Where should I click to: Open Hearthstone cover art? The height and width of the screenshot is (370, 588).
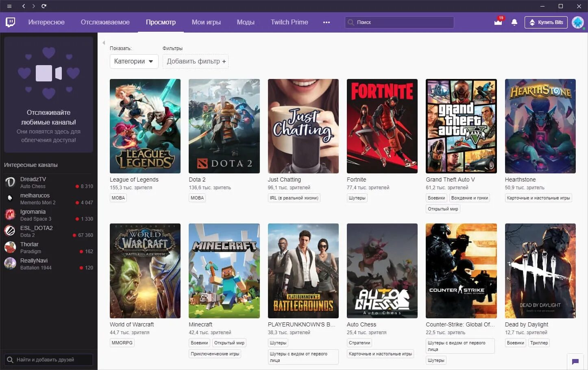pyautogui.click(x=540, y=126)
